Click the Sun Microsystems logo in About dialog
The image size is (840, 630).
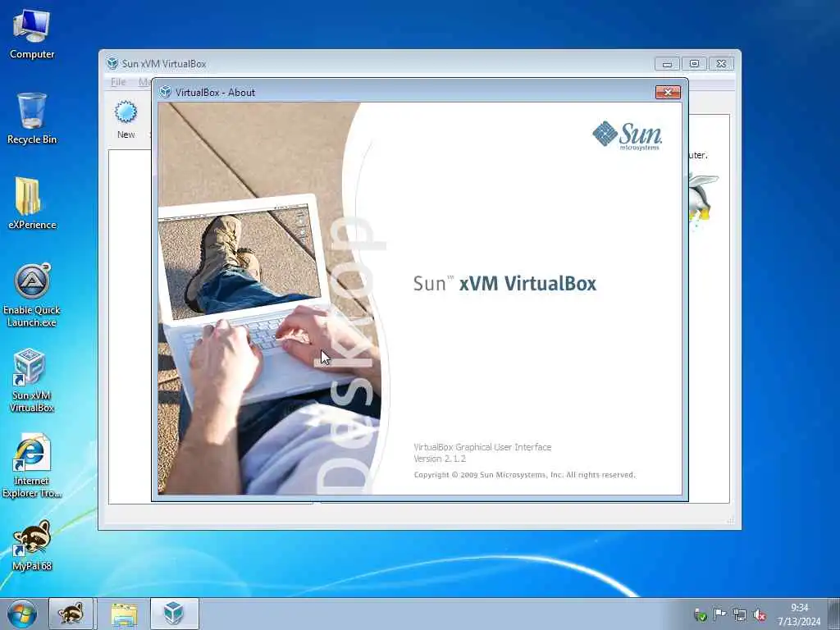[x=628, y=135]
